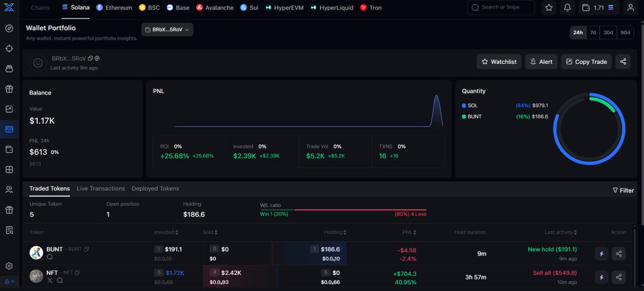644x291 pixels.
Task: Open the second gift box sidebar icon
Action: 9,210
